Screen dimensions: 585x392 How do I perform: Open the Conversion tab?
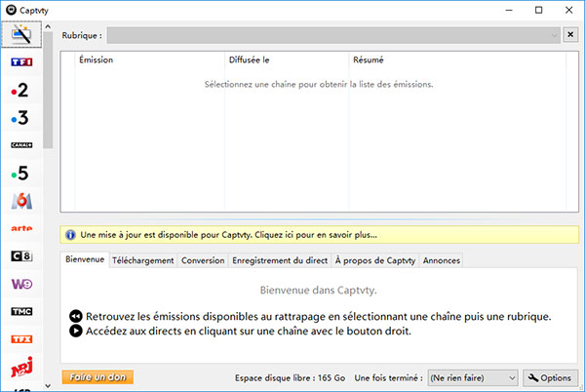(203, 260)
